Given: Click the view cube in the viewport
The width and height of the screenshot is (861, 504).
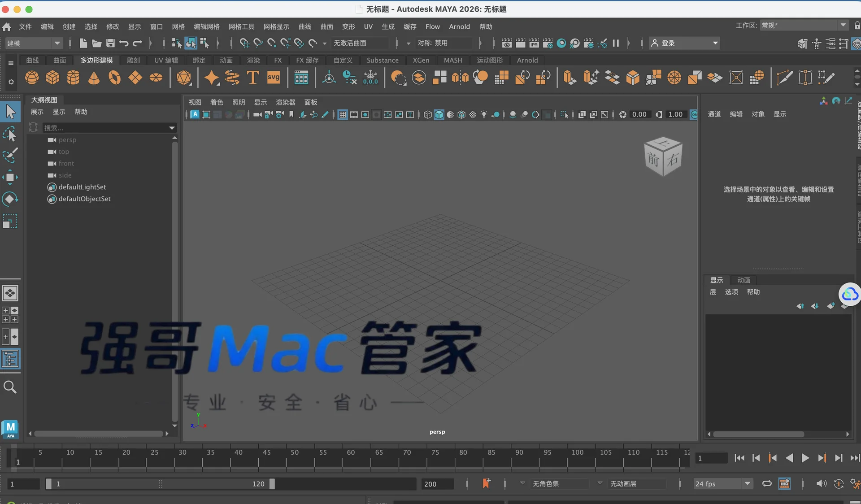Looking at the screenshot, I should 663,156.
